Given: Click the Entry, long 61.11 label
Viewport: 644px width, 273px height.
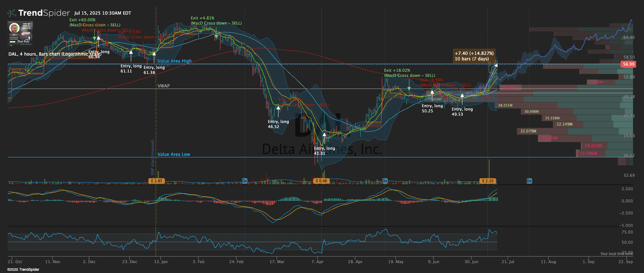Looking at the screenshot, I should 131,68.
